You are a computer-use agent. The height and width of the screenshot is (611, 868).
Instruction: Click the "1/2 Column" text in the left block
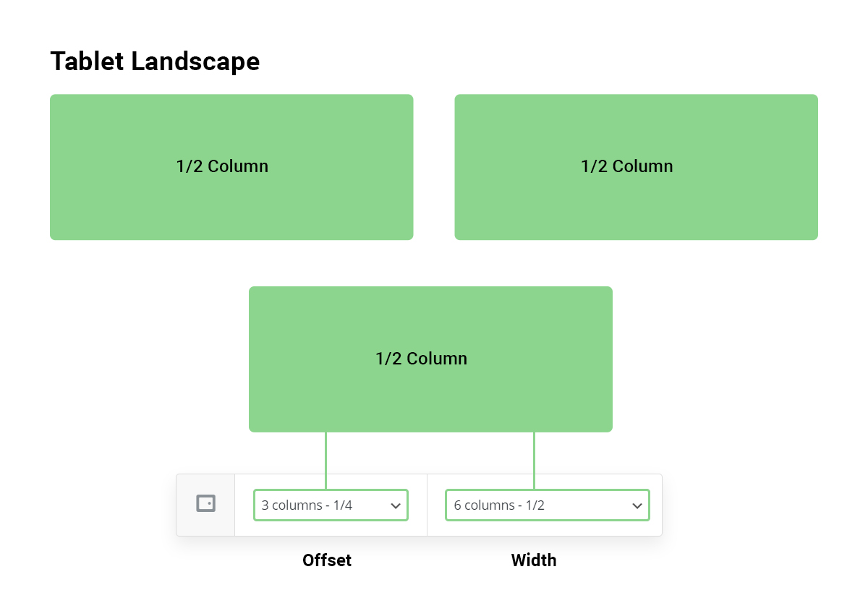pyautogui.click(x=222, y=166)
